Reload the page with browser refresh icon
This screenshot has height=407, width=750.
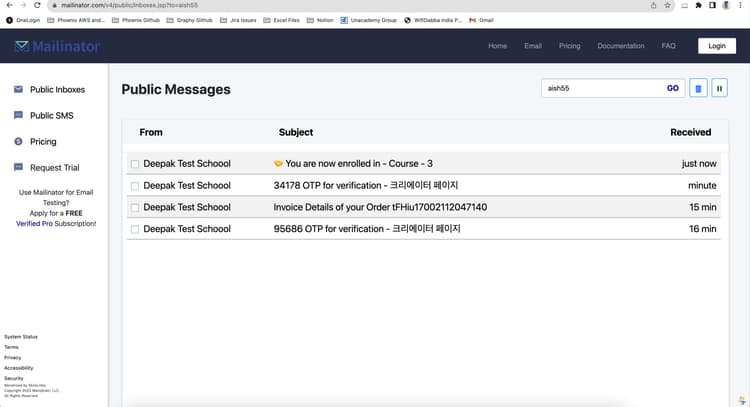pos(38,5)
